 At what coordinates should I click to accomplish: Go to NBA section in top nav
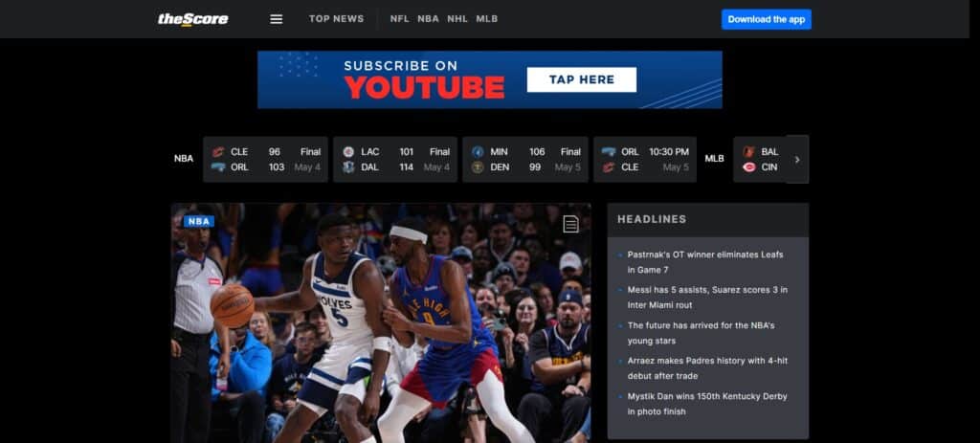coord(428,19)
